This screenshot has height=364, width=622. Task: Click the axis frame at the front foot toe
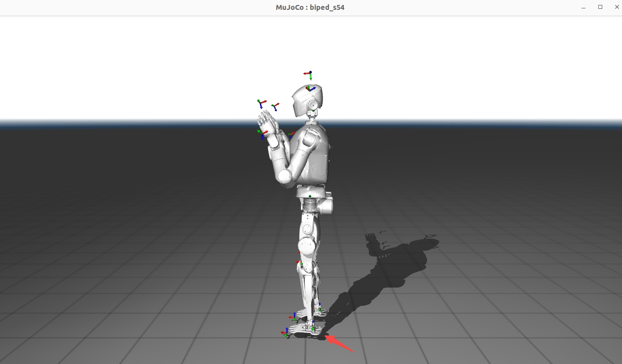(x=286, y=333)
